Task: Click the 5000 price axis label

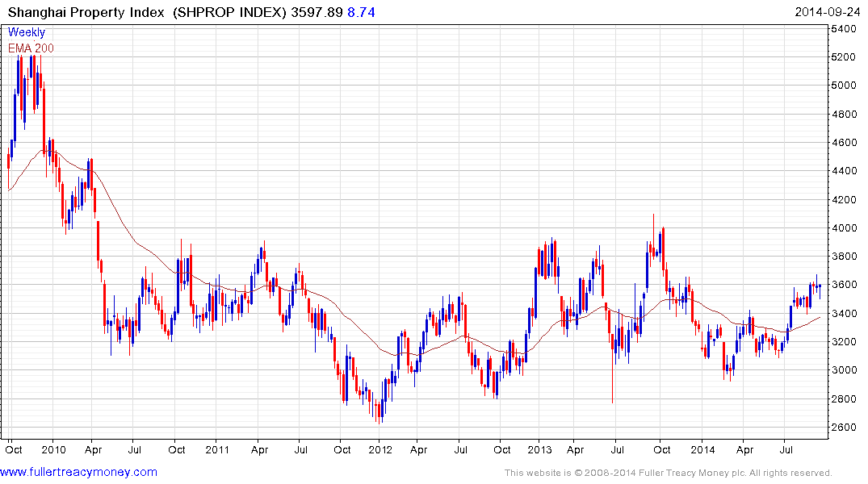Action: 843,86
